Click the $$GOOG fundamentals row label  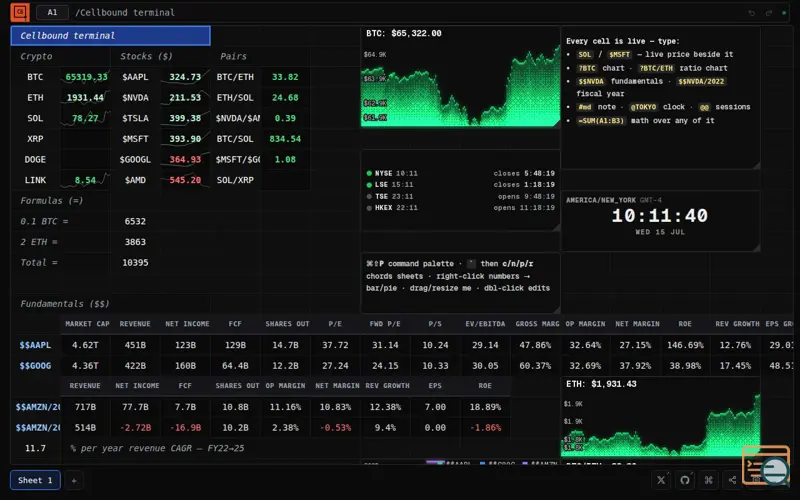35,366
